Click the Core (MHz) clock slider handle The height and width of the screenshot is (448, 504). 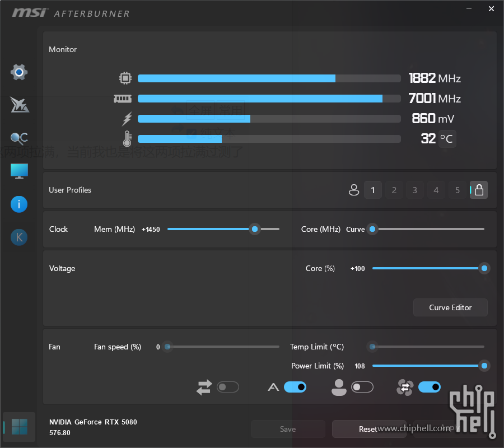372,229
